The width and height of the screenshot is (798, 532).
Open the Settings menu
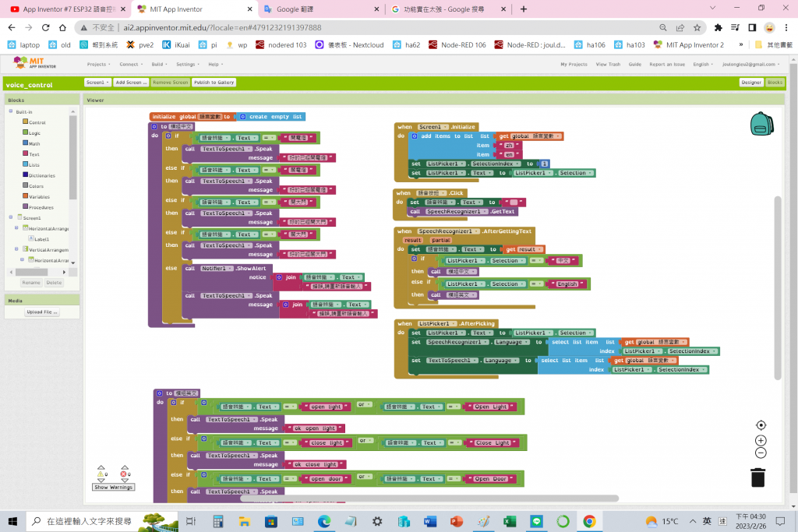point(187,64)
